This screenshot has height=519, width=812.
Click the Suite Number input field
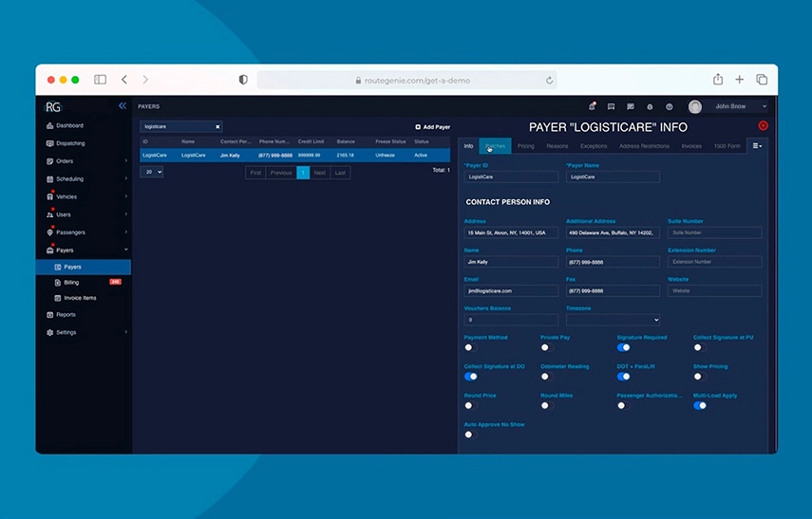click(x=714, y=232)
